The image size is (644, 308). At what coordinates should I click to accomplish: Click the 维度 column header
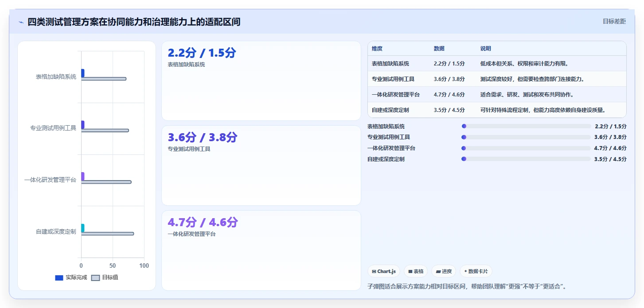(x=377, y=49)
